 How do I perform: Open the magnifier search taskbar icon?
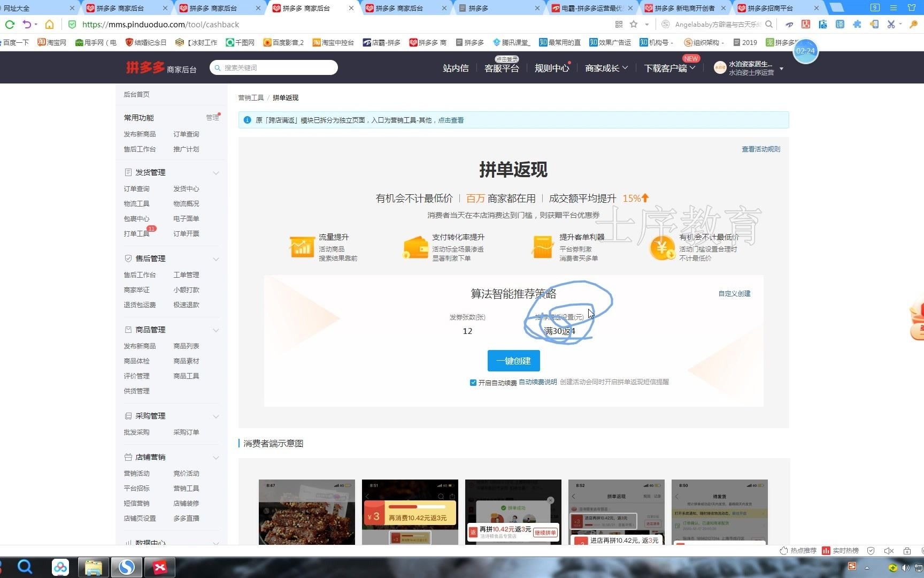pyautogui.click(x=25, y=567)
